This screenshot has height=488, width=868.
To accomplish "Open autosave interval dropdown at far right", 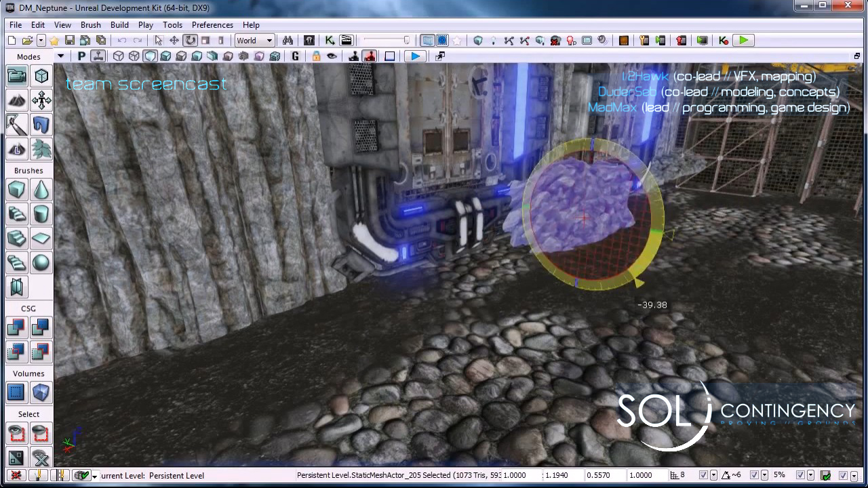I will 853,475.
